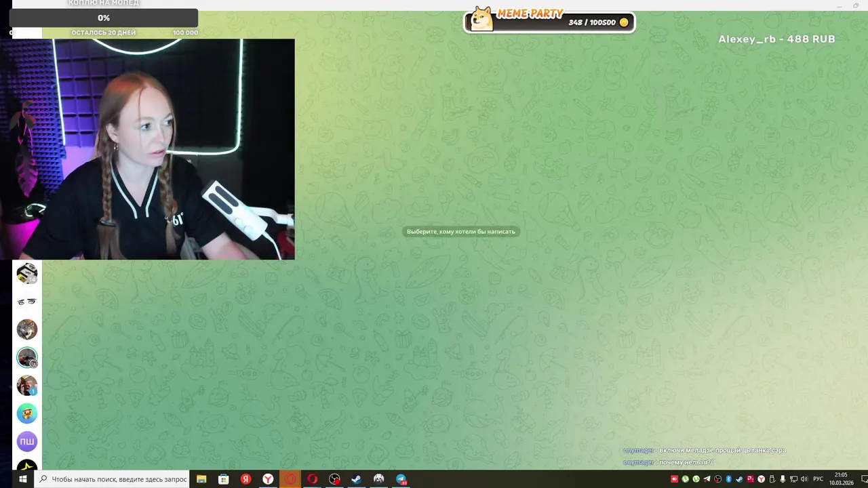Image resolution: width=868 pixels, height=488 pixels.
Task: Open the panda-face app on the taskbar
Action: [x=379, y=479]
